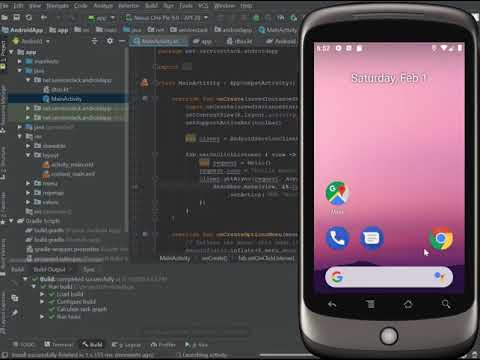Switch to the Sync tab in Build panel
480x360 pixels.
pyautogui.click(x=89, y=269)
